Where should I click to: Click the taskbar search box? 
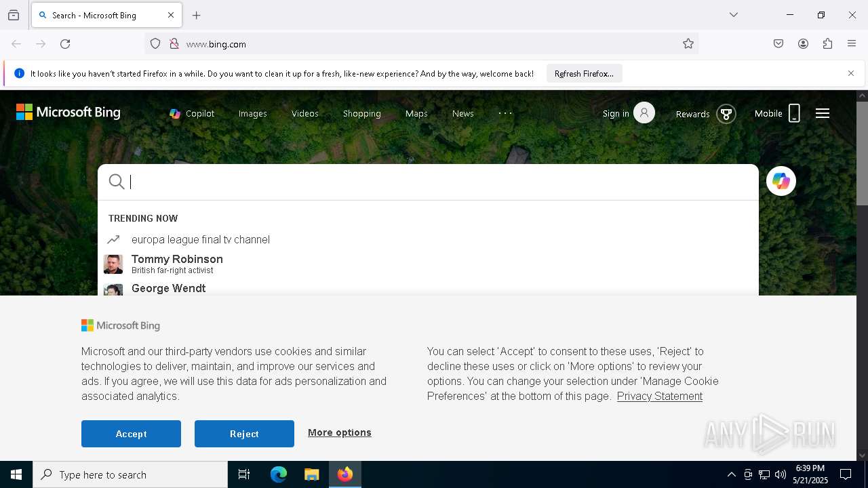(x=130, y=474)
